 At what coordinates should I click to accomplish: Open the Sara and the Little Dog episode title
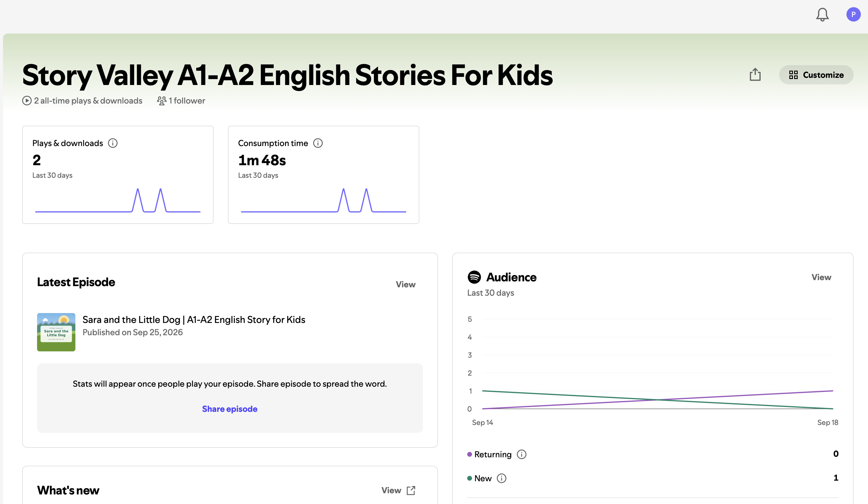194,320
